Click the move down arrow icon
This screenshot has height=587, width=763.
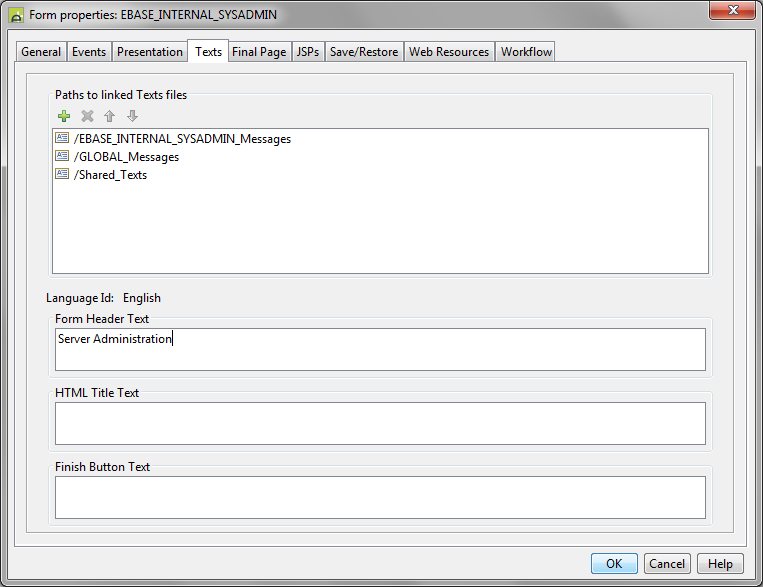(x=132, y=116)
